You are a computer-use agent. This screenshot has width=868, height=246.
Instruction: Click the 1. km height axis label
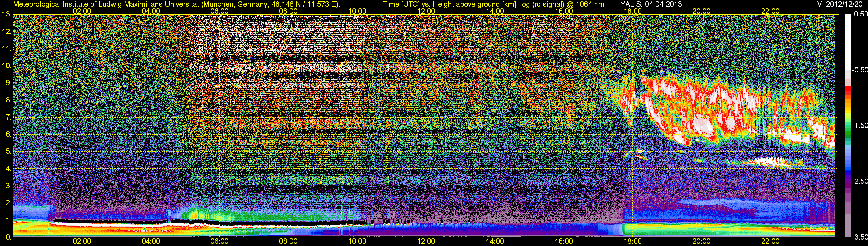pos(8,220)
